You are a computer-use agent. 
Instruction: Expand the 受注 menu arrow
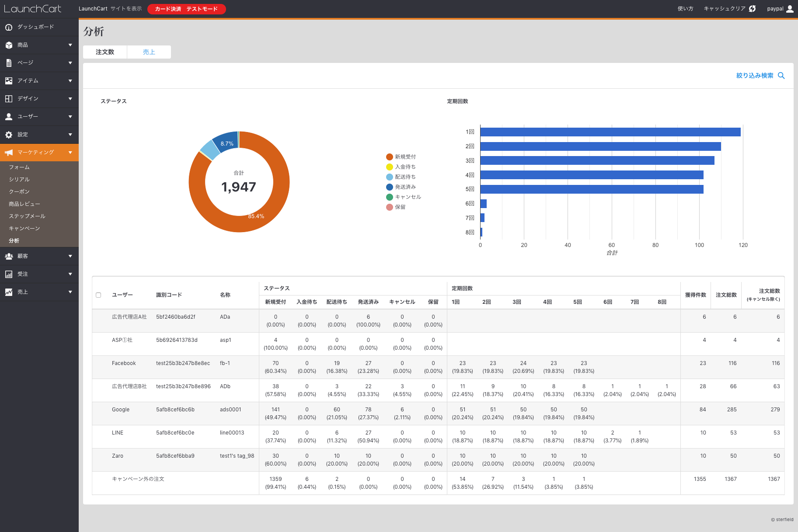tap(70, 274)
